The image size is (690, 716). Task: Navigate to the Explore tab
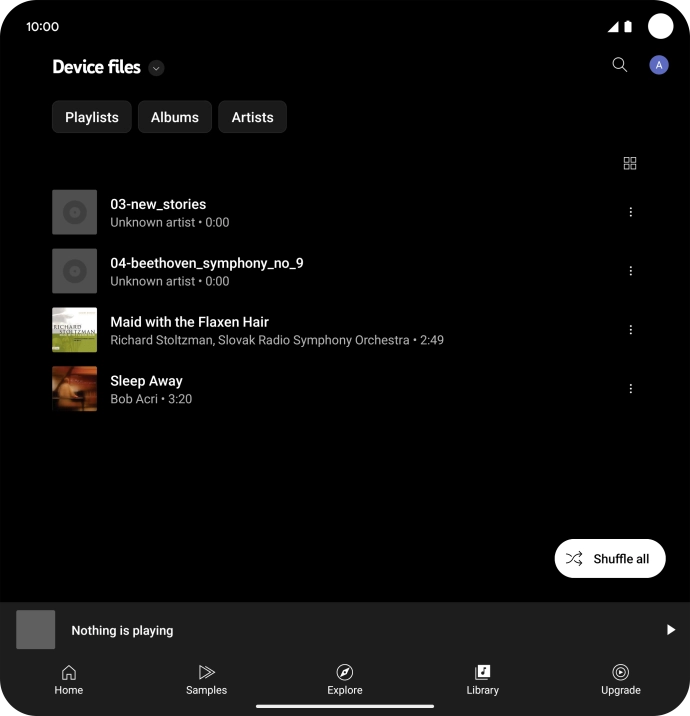coord(345,680)
